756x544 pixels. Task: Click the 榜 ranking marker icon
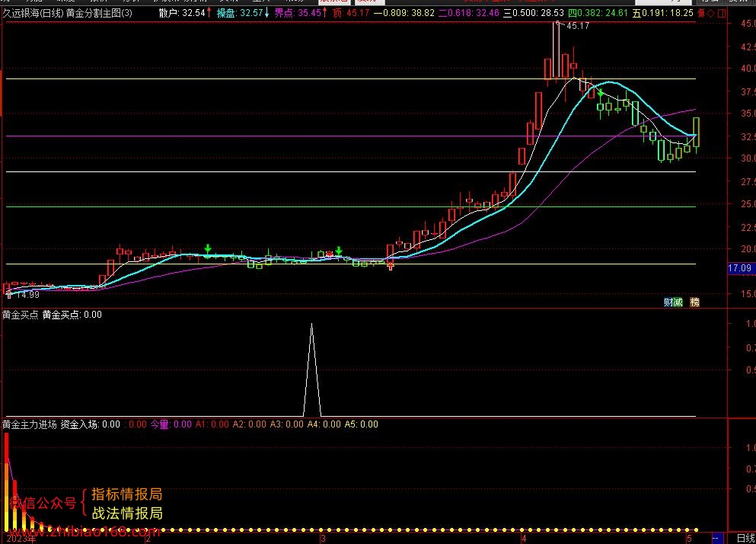[695, 302]
